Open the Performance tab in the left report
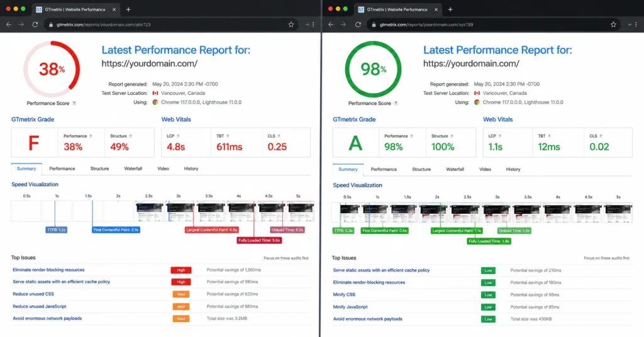Viewport: 644px width, 337px height. click(x=62, y=168)
